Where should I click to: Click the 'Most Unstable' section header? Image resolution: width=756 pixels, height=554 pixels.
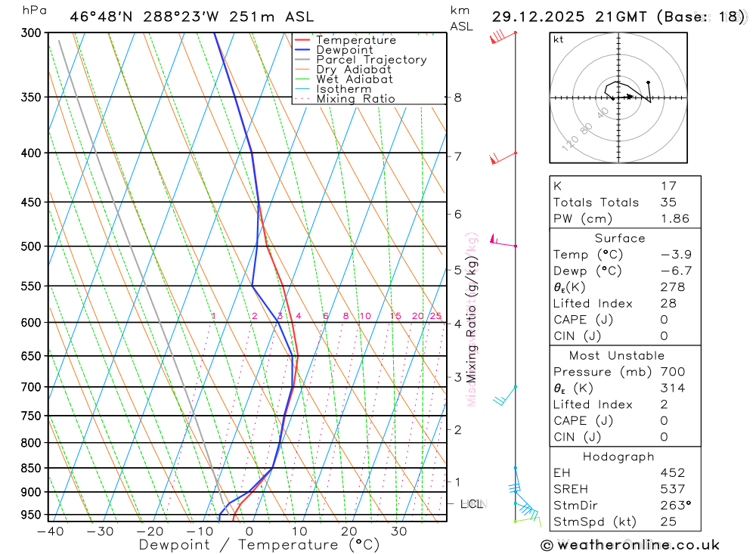point(617,356)
